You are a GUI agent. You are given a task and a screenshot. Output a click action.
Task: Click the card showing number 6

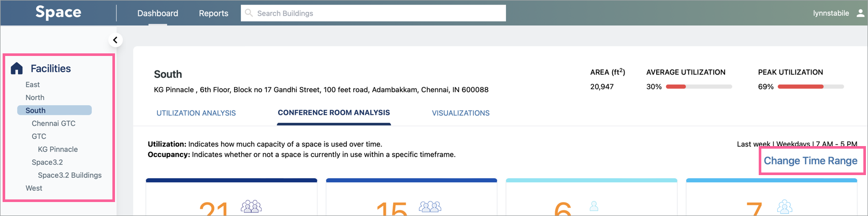591,197
